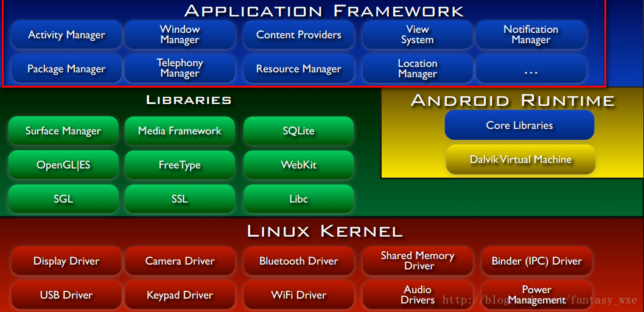
Task: Click the Application Framework heading
Action: click(324, 10)
